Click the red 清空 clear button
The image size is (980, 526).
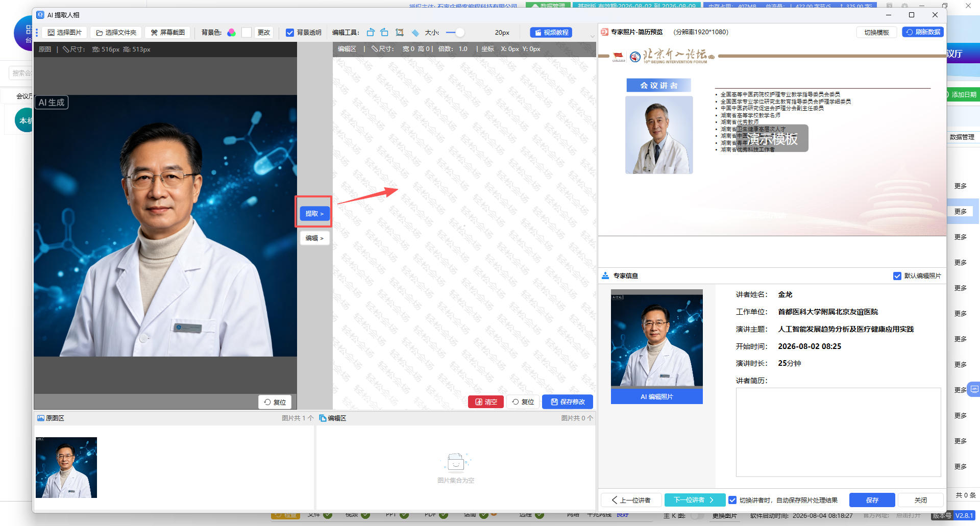pos(486,402)
